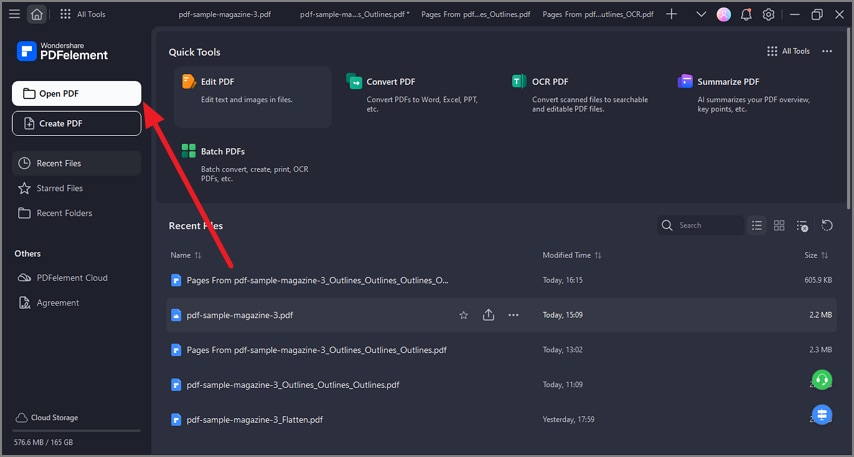This screenshot has width=854, height=457.
Task: Click the green support headset icon
Action: (821, 380)
